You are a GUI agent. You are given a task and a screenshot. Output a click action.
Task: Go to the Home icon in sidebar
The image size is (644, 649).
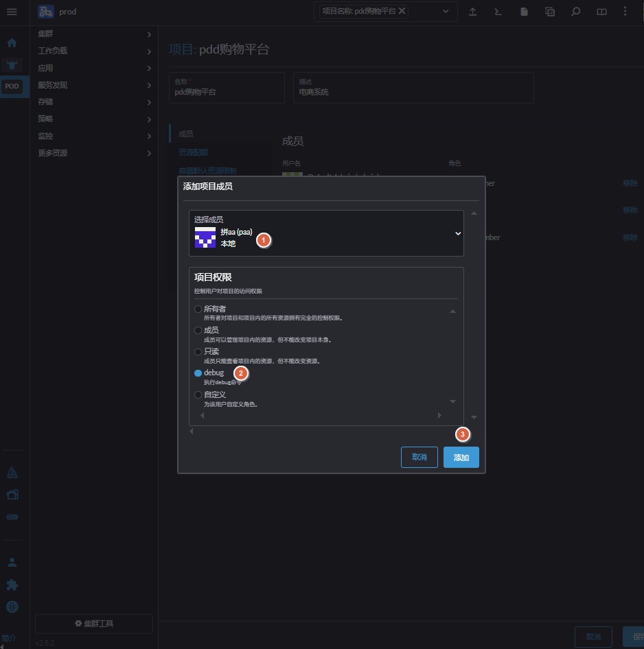(x=12, y=43)
